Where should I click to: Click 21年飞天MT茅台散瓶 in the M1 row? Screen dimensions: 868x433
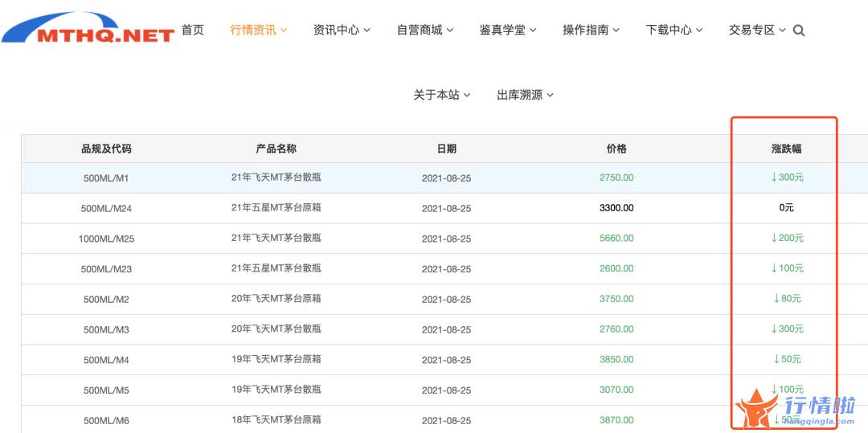[276, 178]
